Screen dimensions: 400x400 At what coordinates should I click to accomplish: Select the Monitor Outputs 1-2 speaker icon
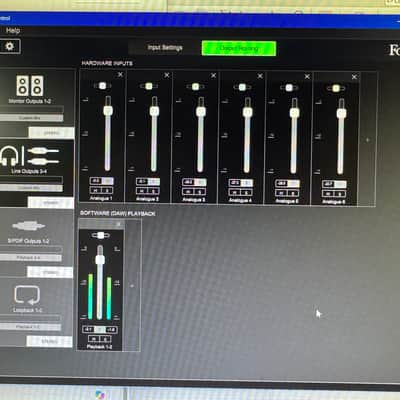[30, 85]
